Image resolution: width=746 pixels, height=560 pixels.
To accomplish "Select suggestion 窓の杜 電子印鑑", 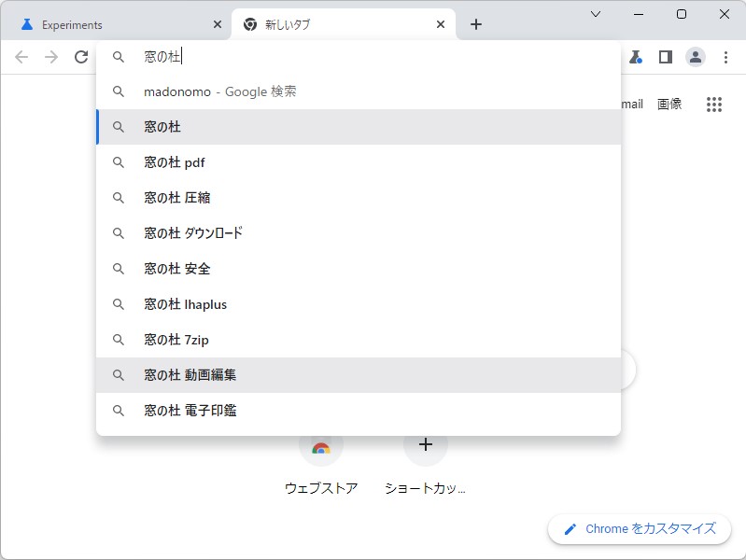I will (359, 411).
